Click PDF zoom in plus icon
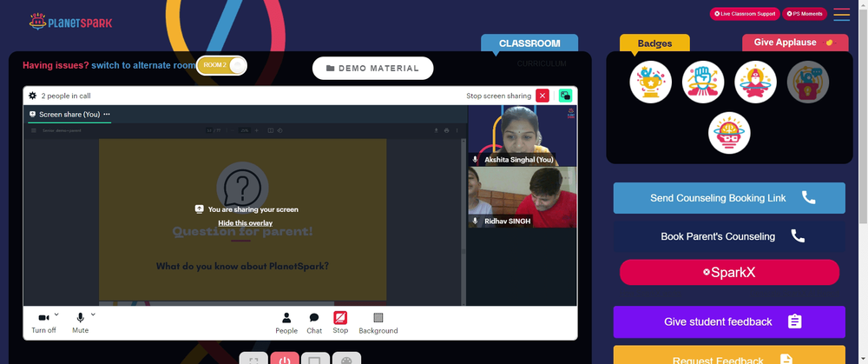 click(256, 131)
